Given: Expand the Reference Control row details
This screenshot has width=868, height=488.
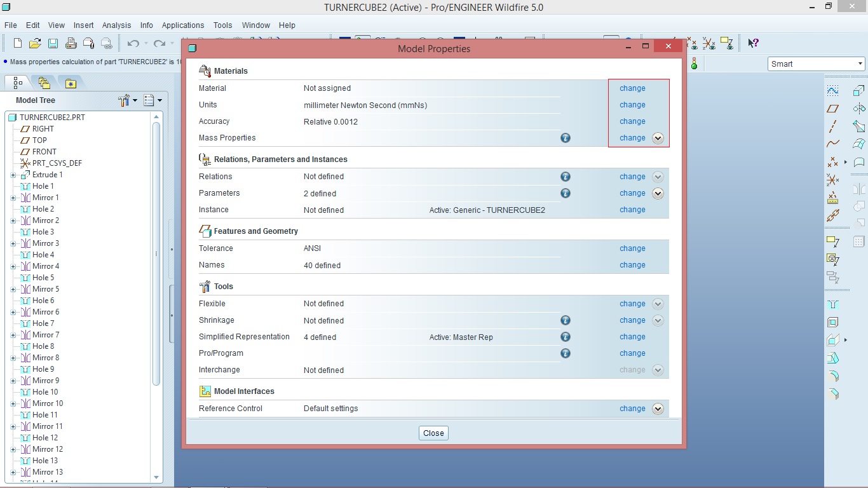Looking at the screenshot, I should (658, 409).
